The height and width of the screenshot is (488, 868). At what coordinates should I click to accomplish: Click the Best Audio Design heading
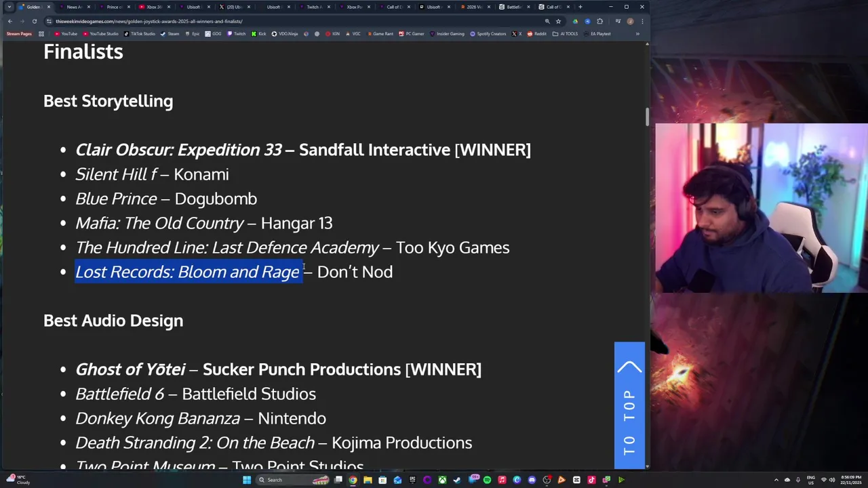[x=113, y=321]
